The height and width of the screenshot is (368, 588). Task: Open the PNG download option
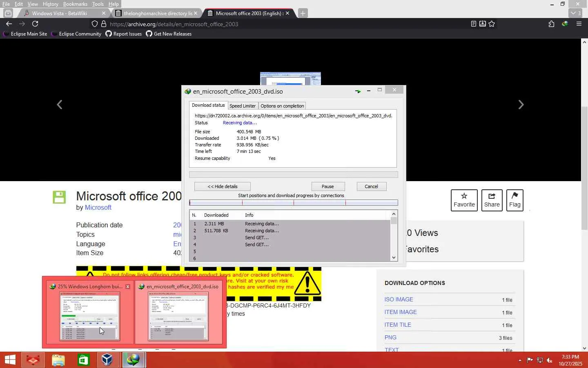tap(390, 337)
